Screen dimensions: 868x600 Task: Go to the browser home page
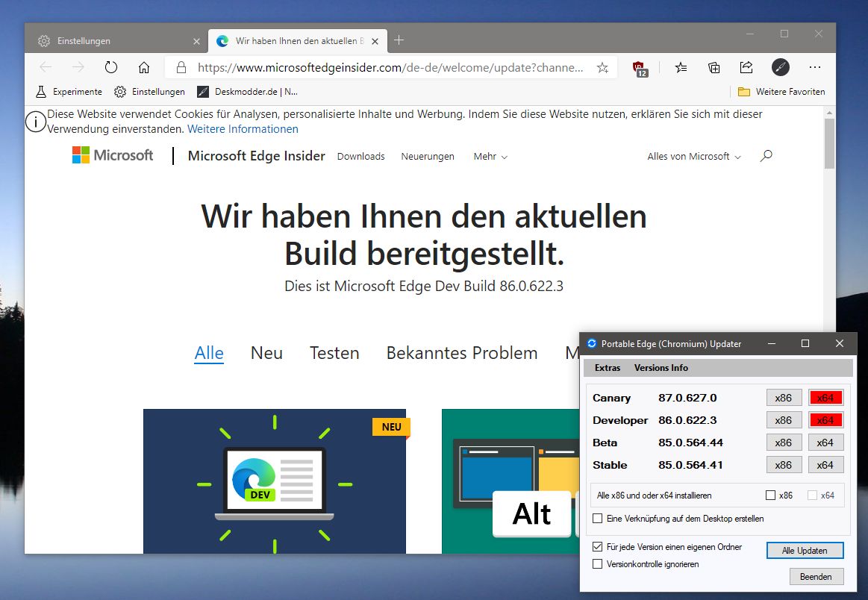[x=144, y=67]
